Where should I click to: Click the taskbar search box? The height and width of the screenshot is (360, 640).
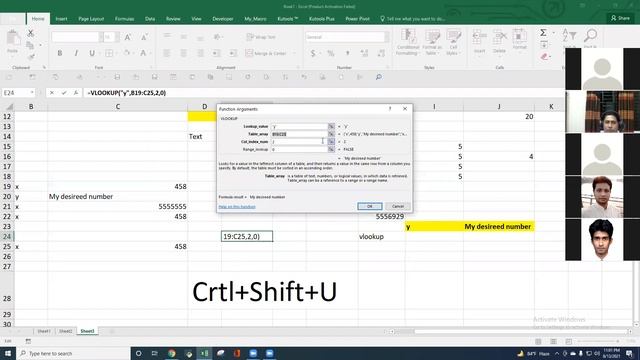click(73, 353)
